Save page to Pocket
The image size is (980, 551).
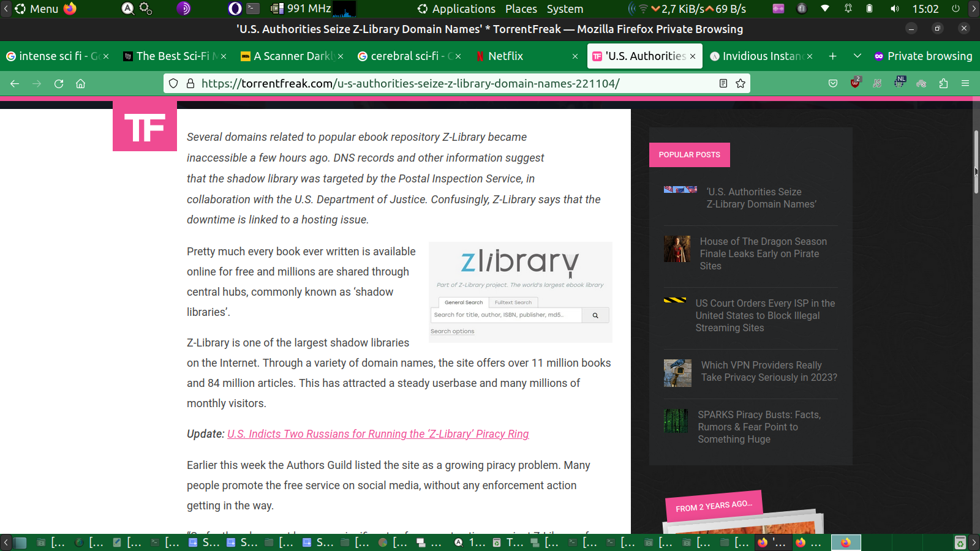click(833, 83)
